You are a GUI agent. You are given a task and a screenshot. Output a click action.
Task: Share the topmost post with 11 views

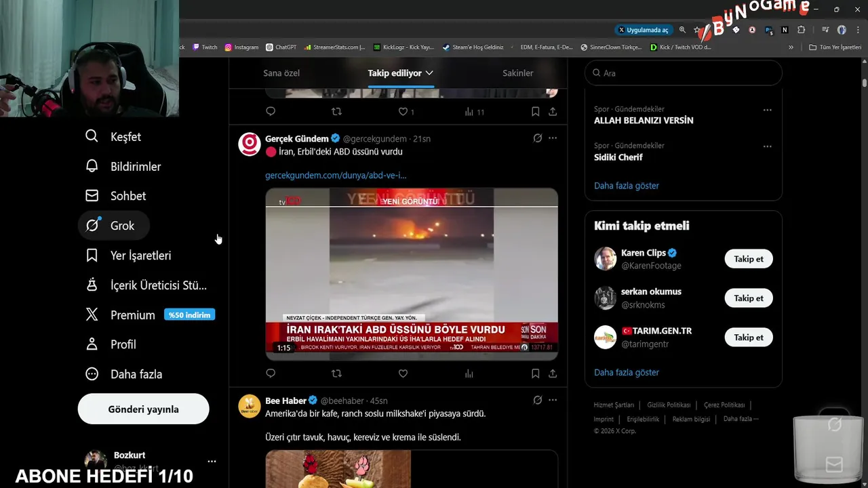[x=553, y=112]
